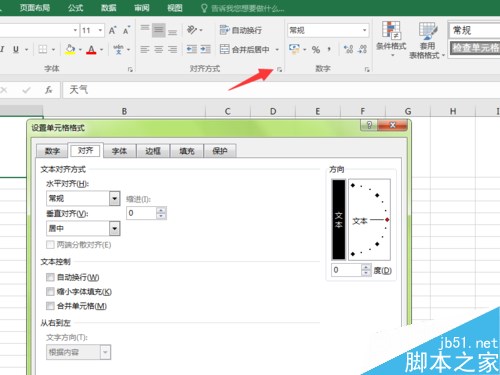The height and width of the screenshot is (375, 500).
Task: Open the 数字 group dialog launcher
Action: [367, 69]
